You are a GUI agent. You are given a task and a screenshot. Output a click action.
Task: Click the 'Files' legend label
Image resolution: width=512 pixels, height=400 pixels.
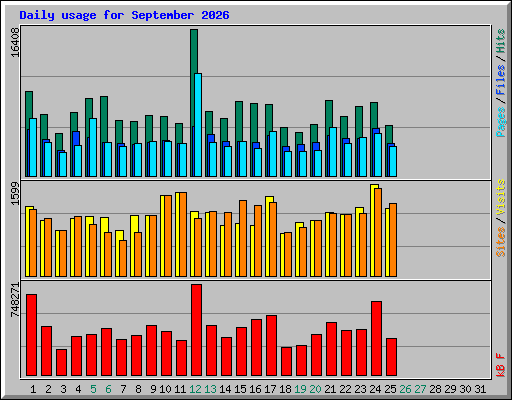coord(500,80)
